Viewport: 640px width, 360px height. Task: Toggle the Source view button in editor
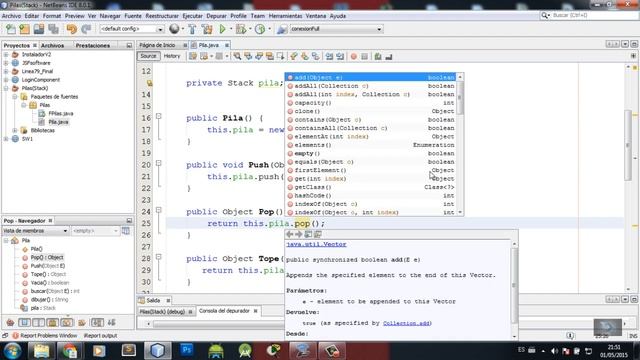pyautogui.click(x=149, y=56)
